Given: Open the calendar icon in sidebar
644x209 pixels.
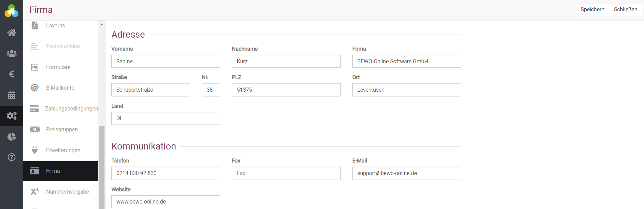Looking at the screenshot, I should 12,95.
